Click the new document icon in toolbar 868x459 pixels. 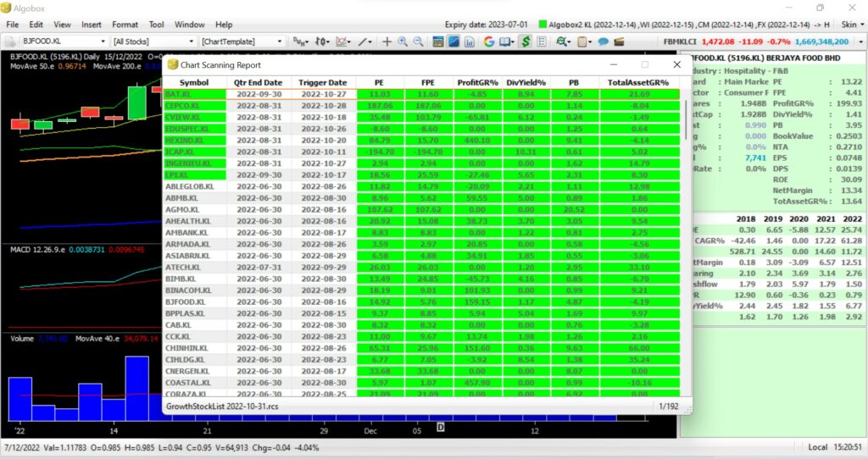coord(9,41)
